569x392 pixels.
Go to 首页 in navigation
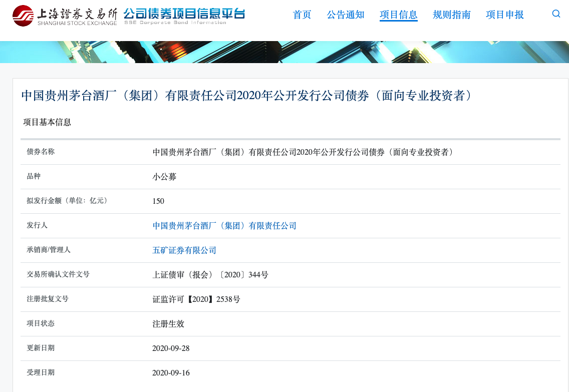302,15
